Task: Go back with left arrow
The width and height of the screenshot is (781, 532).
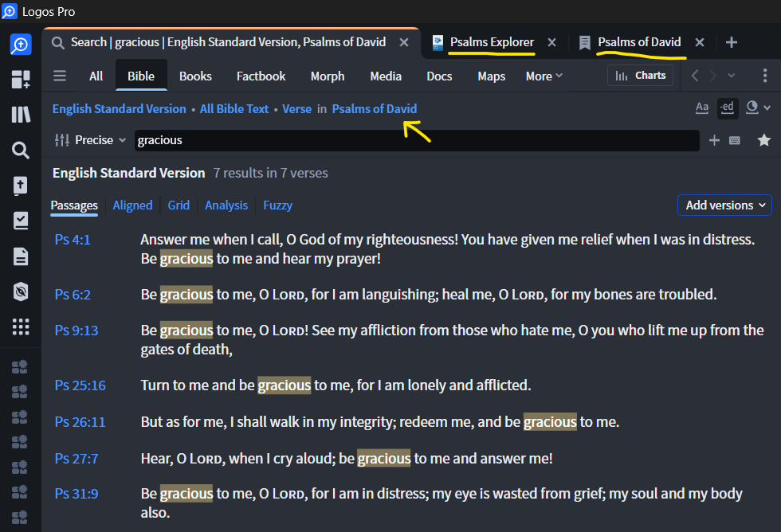Action: (695, 76)
